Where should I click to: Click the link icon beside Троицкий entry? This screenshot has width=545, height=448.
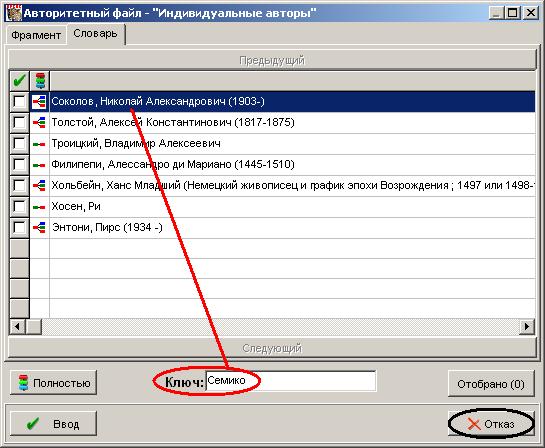click(x=39, y=144)
